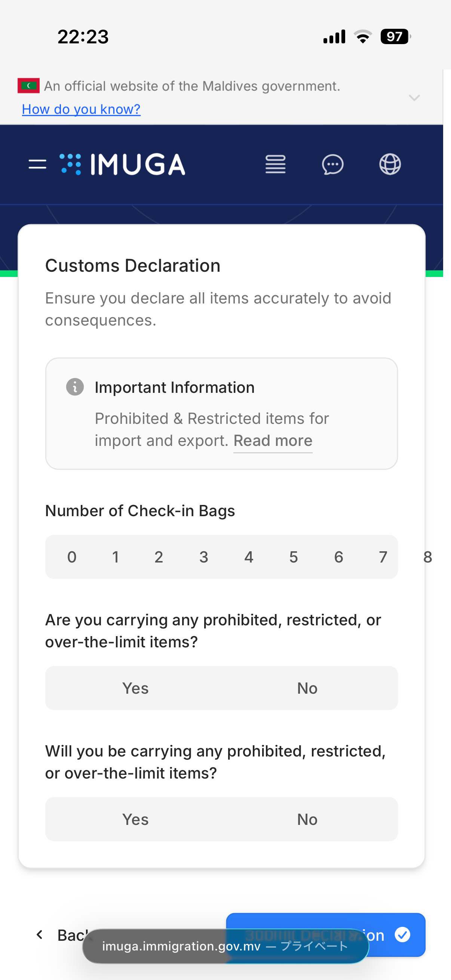The image size is (451, 980).
Task: Select Yes for will be carrying prohibited items
Action: (x=135, y=819)
